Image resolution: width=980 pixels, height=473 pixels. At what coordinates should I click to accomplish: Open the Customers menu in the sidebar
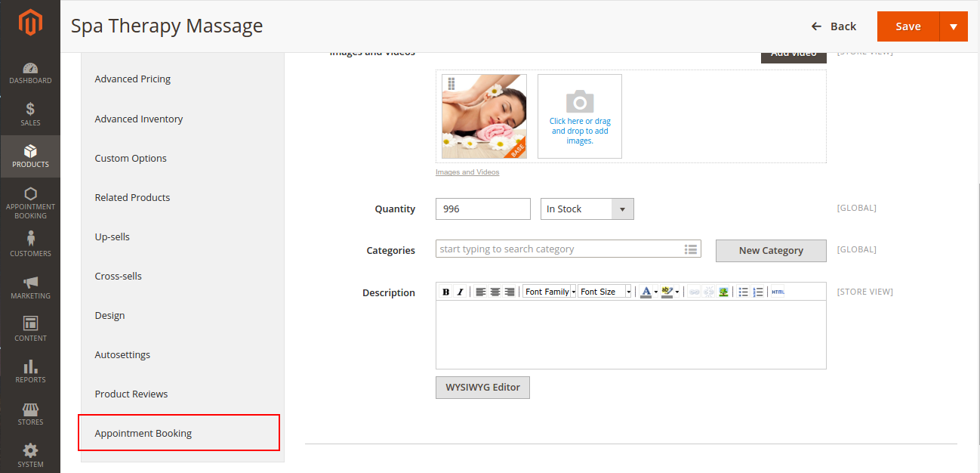[x=30, y=244]
